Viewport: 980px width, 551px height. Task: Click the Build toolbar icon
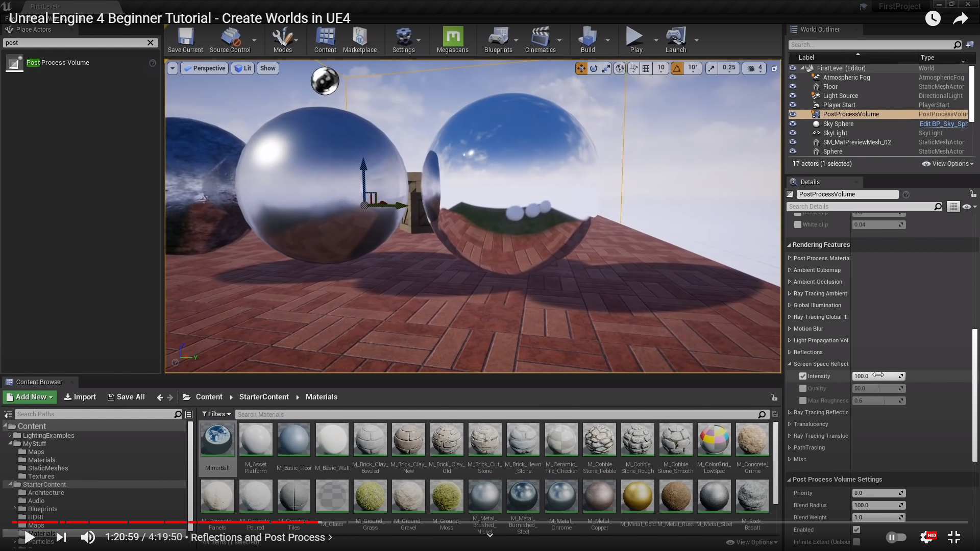coord(587,38)
